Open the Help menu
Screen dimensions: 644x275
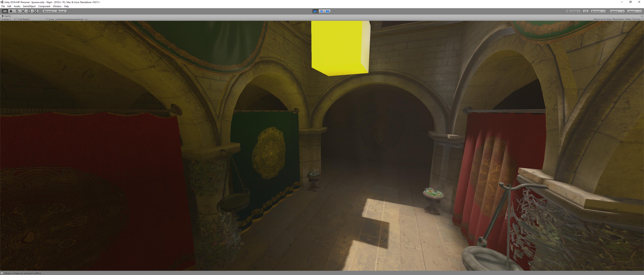(66, 6)
